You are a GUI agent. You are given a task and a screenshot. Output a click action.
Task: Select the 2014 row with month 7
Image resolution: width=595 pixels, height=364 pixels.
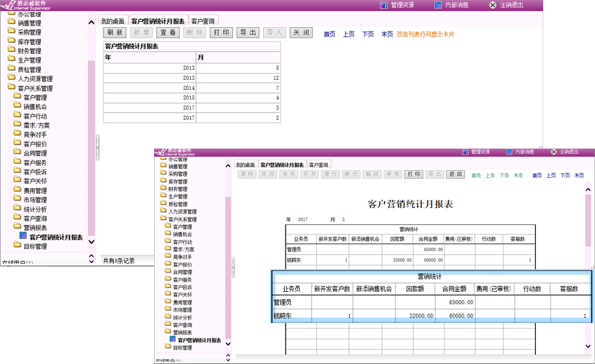[192, 88]
